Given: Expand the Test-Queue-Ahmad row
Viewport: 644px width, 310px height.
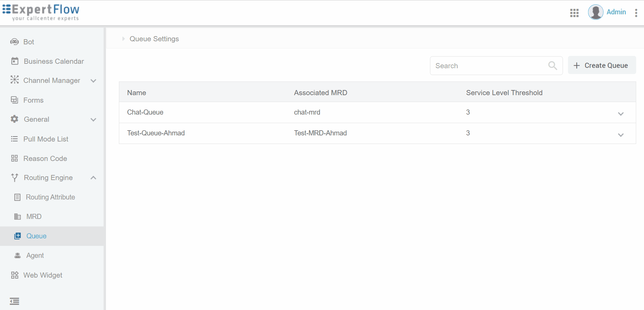Looking at the screenshot, I should [621, 135].
